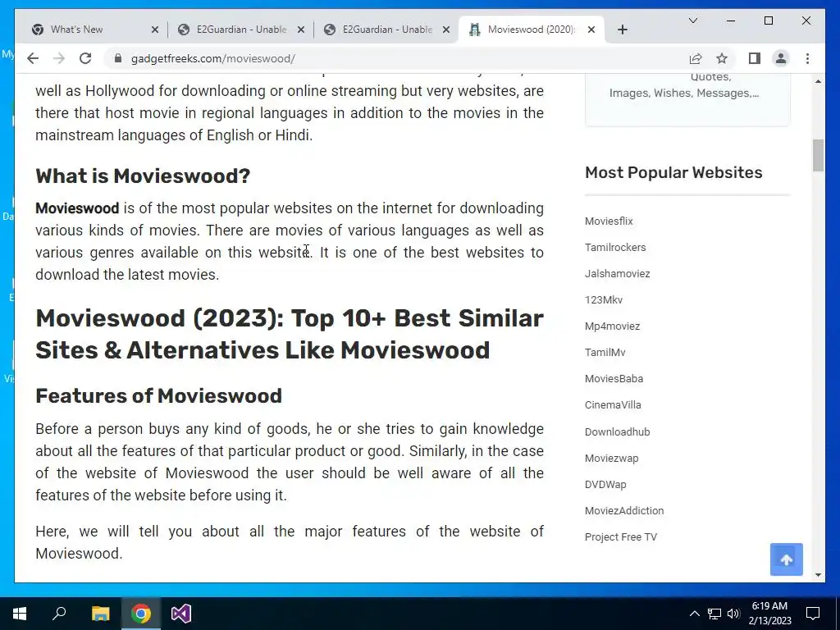This screenshot has height=630, width=840.
Task: Open the Tamilrockers link
Action: 615,248
